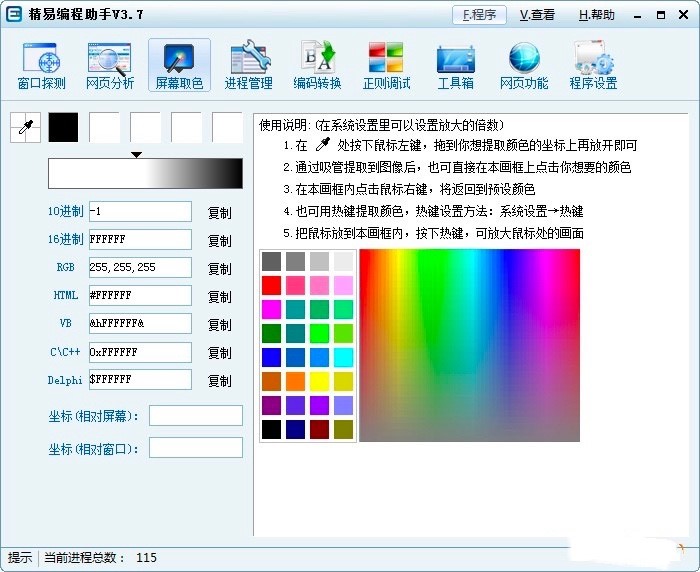Screen dimensions: 700x572
Task: Select the black history color swatch
Action: click(x=63, y=127)
